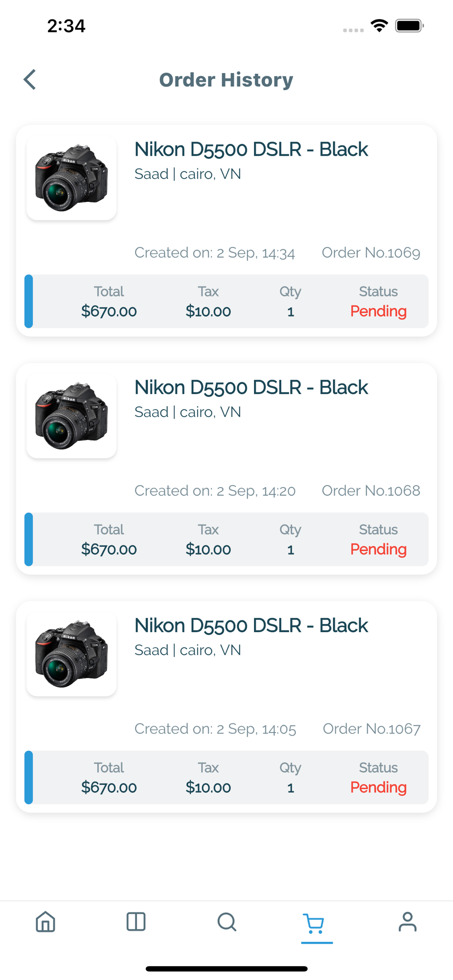
Task: Select Pending status on order 1069
Action: (x=378, y=312)
